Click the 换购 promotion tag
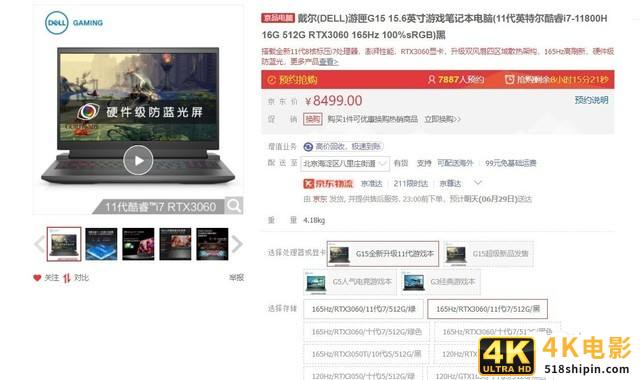Screen dimensions: 640x380 coord(313,119)
